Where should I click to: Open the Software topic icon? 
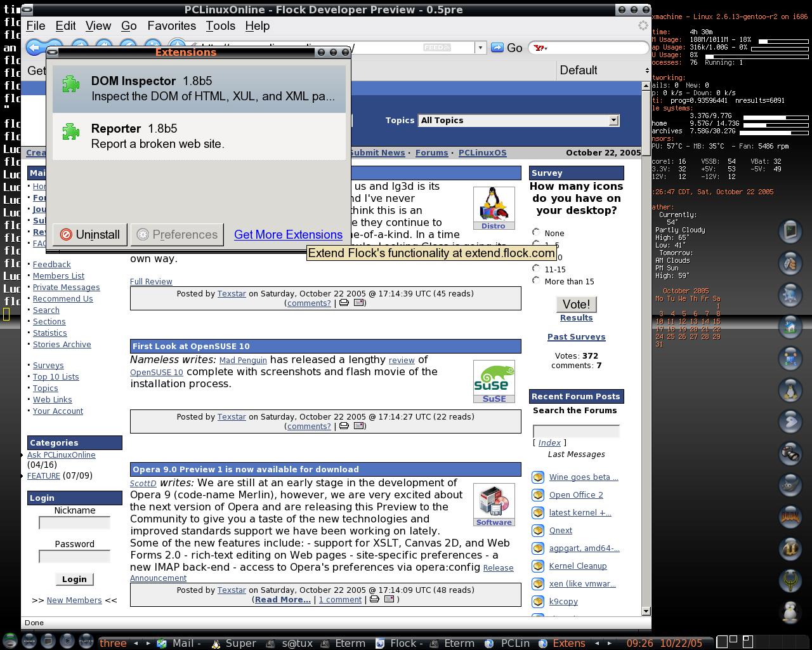494,505
